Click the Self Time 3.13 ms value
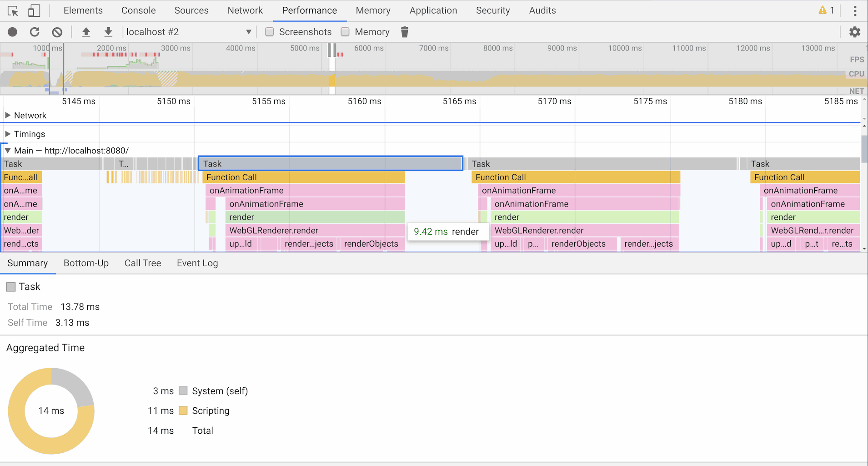 pos(72,323)
